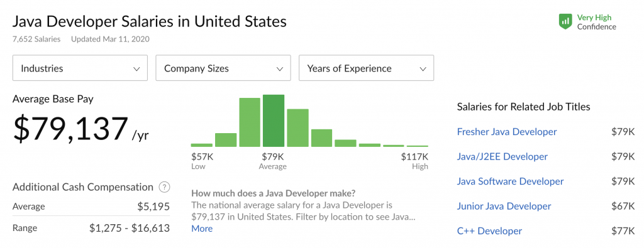Click the chevron in Years of Experience box

tap(423, 69)
